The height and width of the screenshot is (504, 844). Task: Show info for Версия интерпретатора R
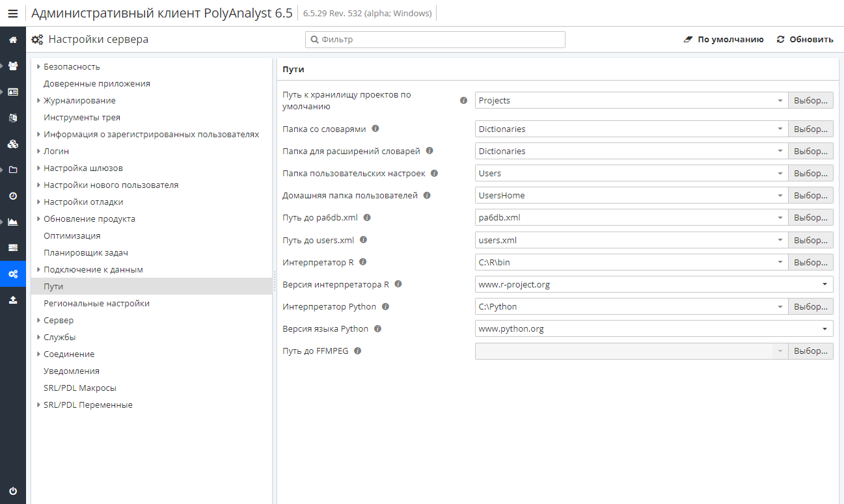pyautogui.click(x=398, y=284)
